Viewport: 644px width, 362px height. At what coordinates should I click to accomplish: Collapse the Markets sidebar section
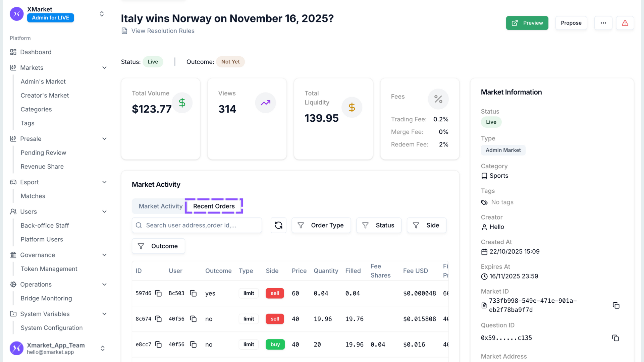pyautogui.click(x=104, y=68)
